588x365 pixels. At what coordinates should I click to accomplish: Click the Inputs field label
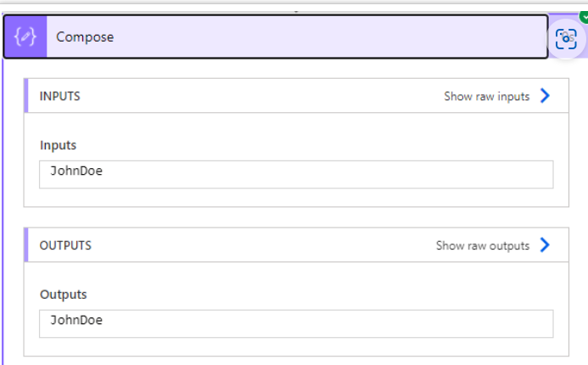pos(59,145)
